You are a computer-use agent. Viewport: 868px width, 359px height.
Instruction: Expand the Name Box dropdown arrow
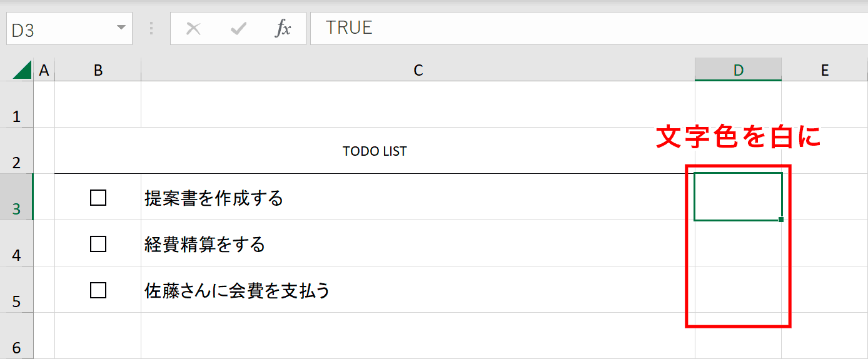(x=121, y=29)
